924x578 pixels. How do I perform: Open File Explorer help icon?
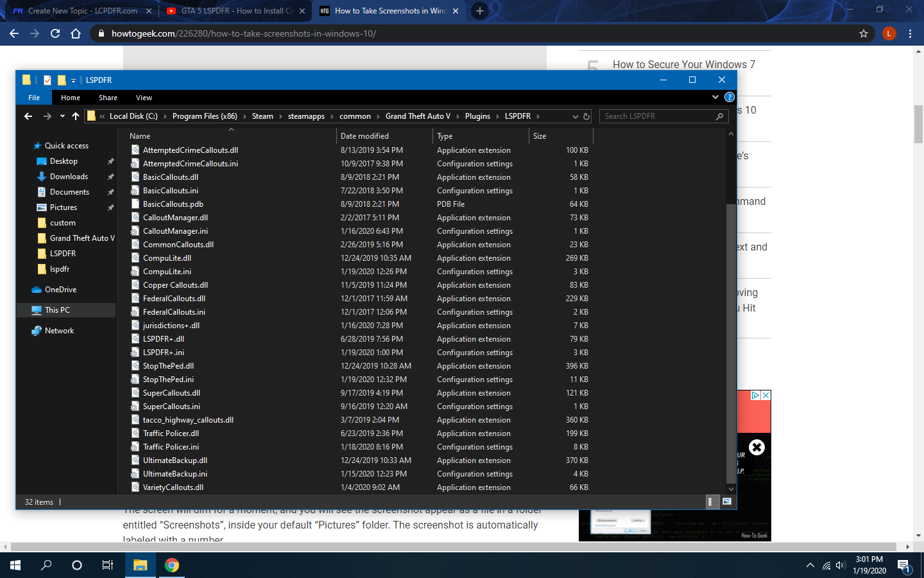(730, 97)
